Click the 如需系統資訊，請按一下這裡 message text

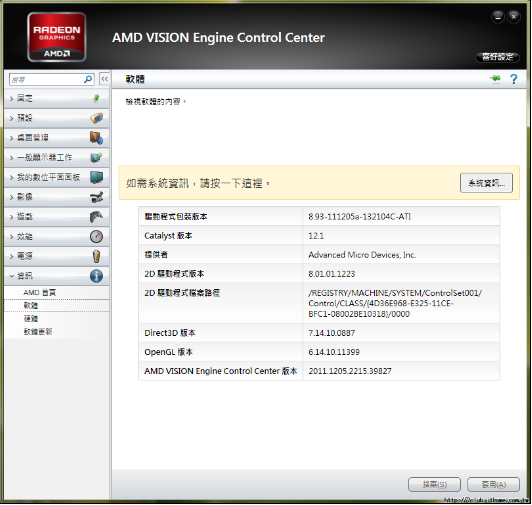[x=198, y=183]
